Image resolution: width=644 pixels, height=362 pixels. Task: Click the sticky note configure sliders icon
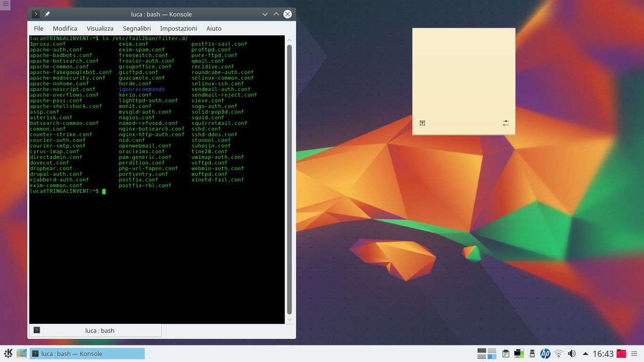[x=505, y=123]
